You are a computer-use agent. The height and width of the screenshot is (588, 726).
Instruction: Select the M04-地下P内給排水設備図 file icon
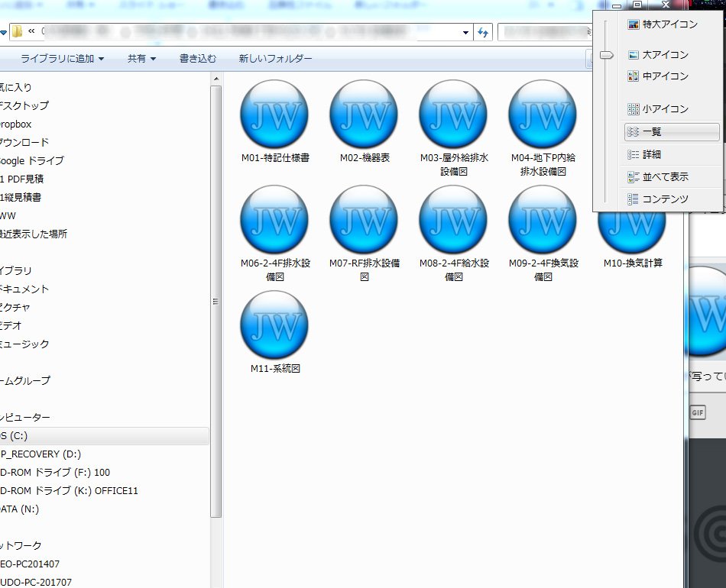point(543,114)
